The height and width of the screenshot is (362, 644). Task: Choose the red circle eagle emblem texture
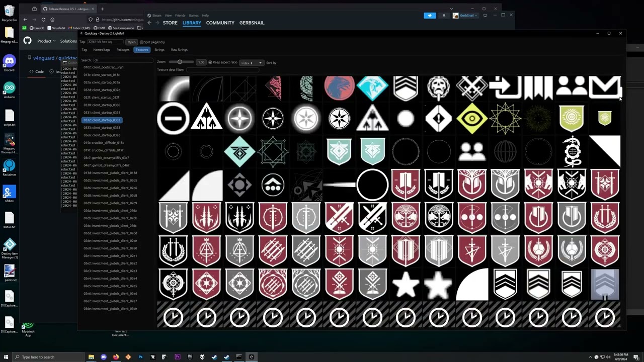coord(339,87)
